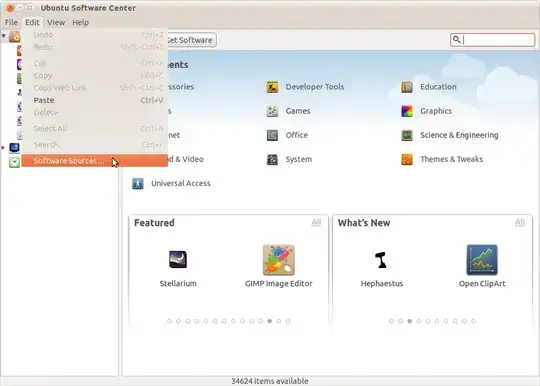Open the Education category icon

pos(407,87)
